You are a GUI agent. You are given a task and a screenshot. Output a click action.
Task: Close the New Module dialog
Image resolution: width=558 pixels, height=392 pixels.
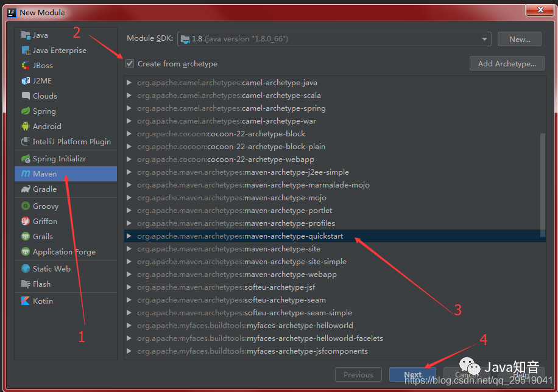tap(540, 10)
